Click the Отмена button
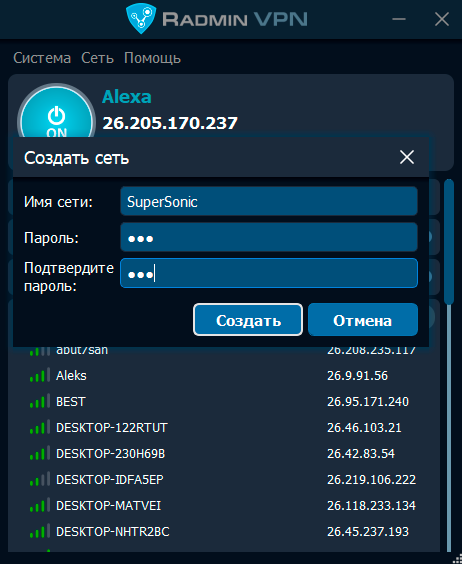The width and height of the screenshot is (462, 564). click(363, 320)
